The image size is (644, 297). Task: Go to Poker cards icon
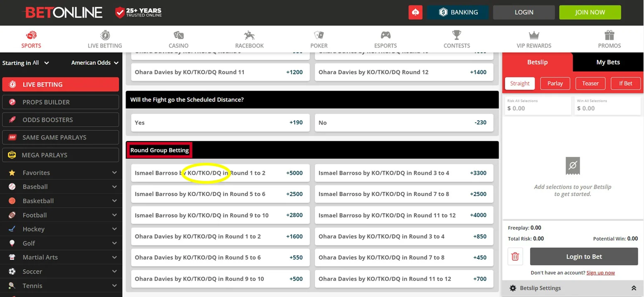click(319, 35)
